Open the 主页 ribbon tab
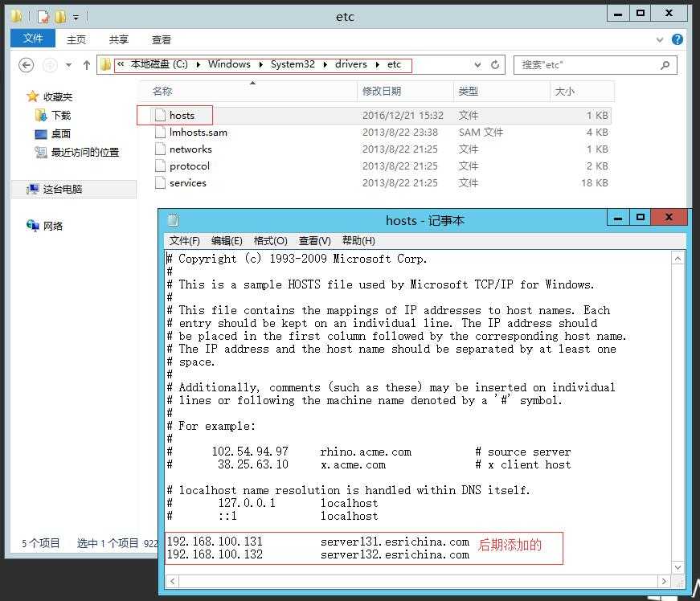The width and height of the screenshot is (700, 601). click(x=76, y=39)
